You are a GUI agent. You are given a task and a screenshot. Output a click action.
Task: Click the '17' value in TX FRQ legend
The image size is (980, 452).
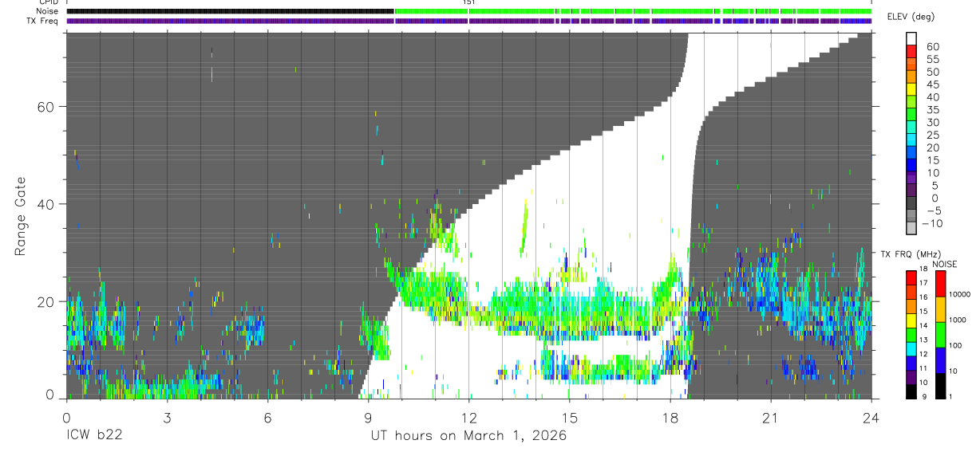point(923,283)
